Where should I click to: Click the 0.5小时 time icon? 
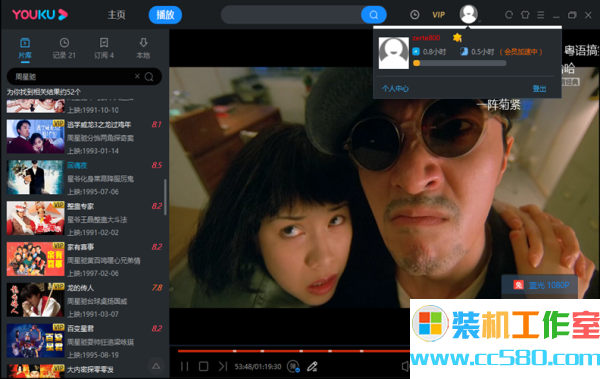pos(464,52)
